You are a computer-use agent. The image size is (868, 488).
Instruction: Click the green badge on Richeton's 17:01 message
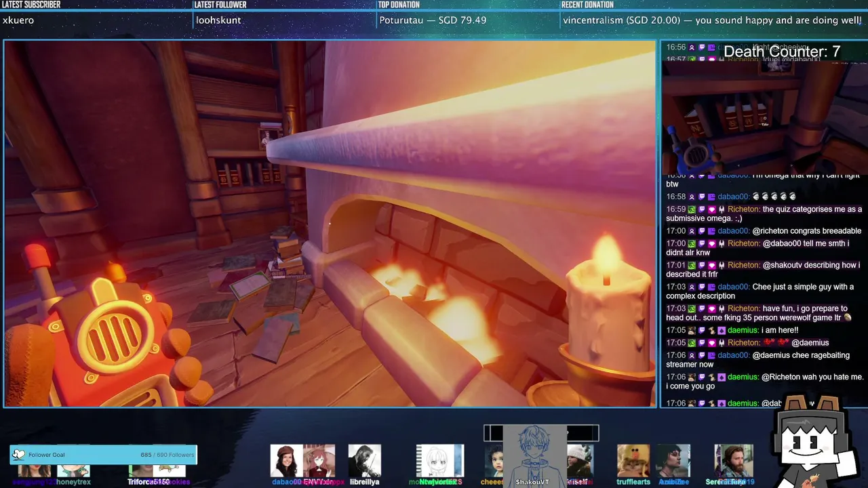692,265
